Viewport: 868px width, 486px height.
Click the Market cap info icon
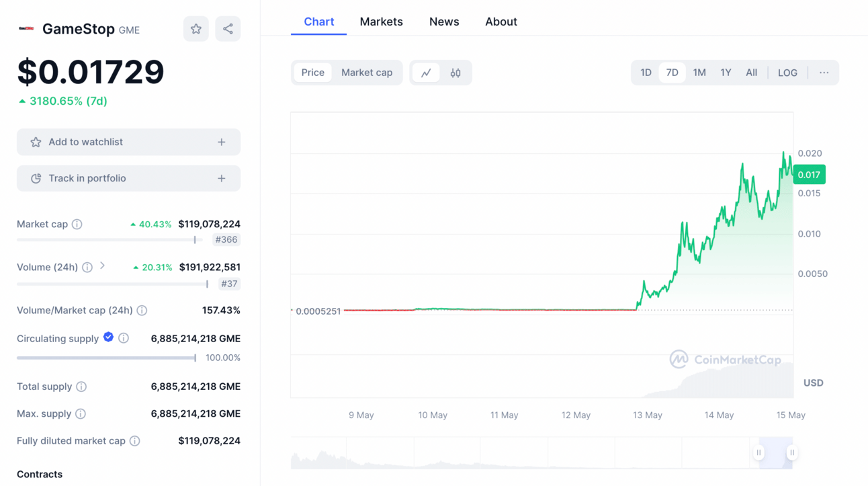coord(77,225)
